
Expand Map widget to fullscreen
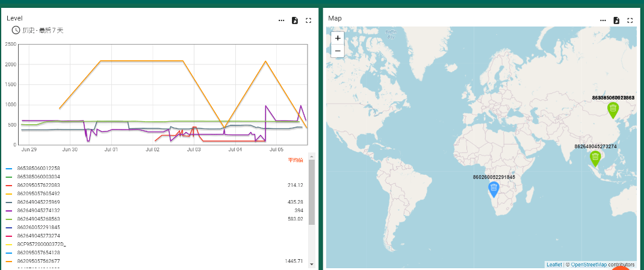[x=630, y=20]
